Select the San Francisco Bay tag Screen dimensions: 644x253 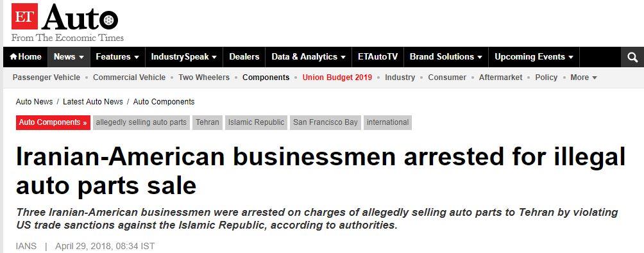(325, 122)
